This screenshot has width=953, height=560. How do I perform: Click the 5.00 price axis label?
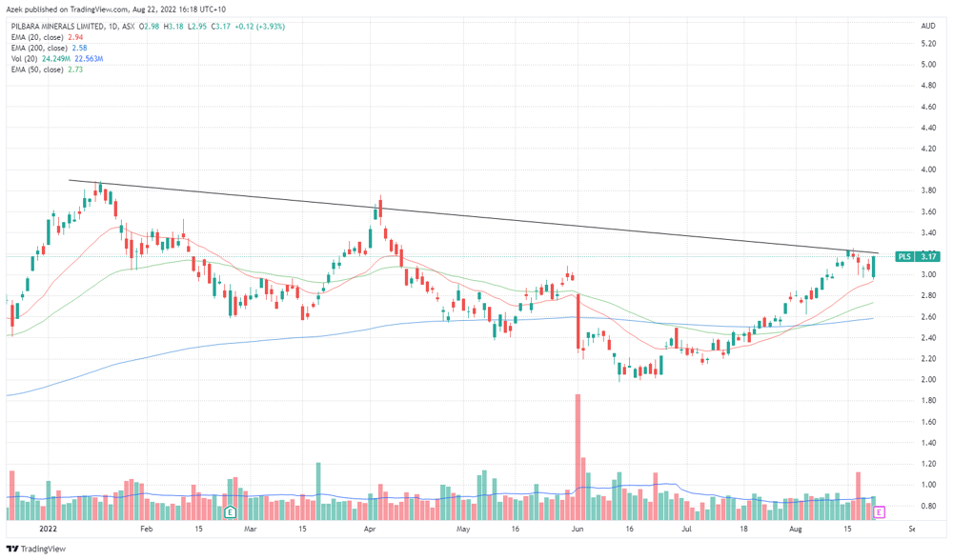pos(928,65)
